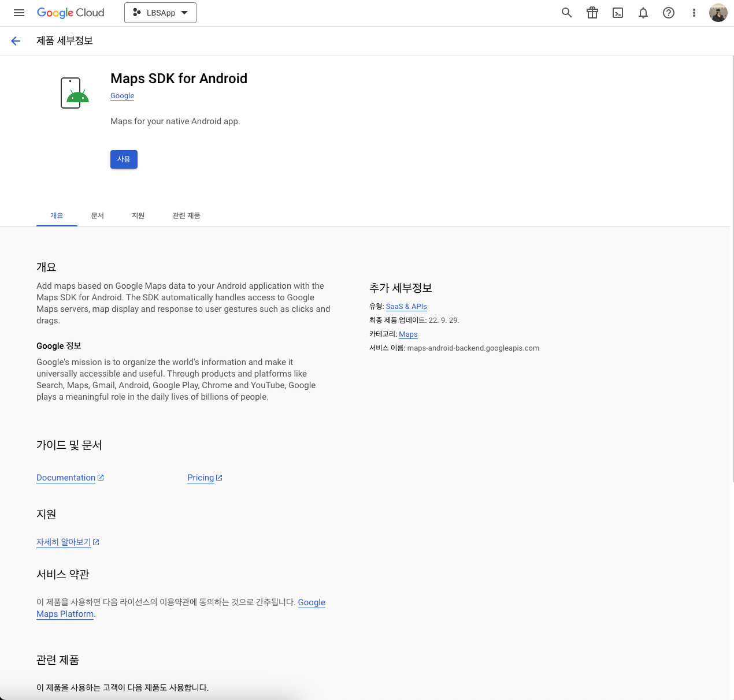Click the Google Cloud logo

click(x=71, y=13)
